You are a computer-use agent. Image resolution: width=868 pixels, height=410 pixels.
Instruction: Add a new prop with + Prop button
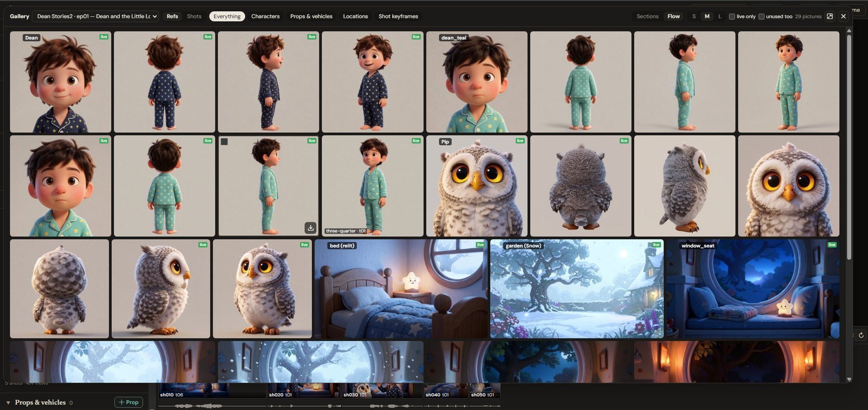coord(129,402)
